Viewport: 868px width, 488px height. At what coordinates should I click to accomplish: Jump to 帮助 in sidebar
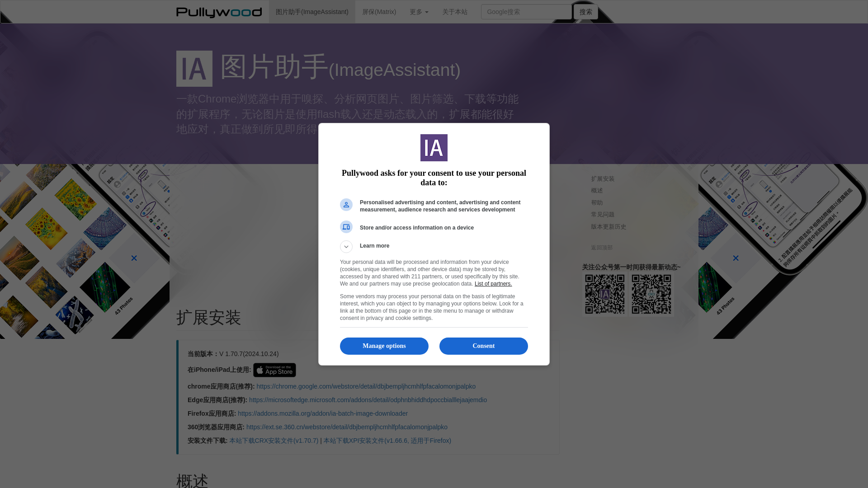(x=597, y=203)
